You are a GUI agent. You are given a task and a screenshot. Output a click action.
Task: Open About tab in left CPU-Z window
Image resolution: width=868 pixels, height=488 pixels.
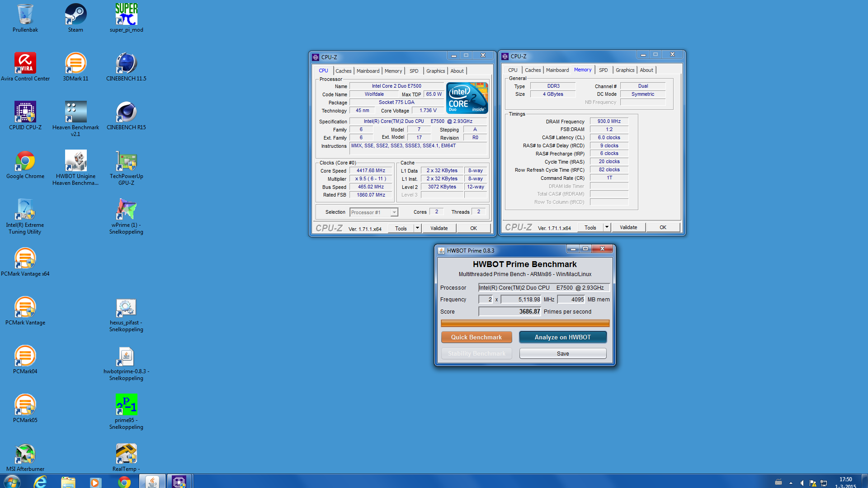point(457,71)
